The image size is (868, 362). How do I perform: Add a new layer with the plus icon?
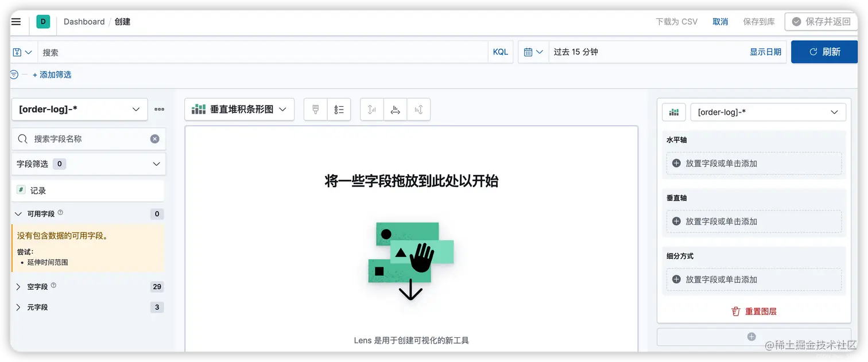point(752,337)
